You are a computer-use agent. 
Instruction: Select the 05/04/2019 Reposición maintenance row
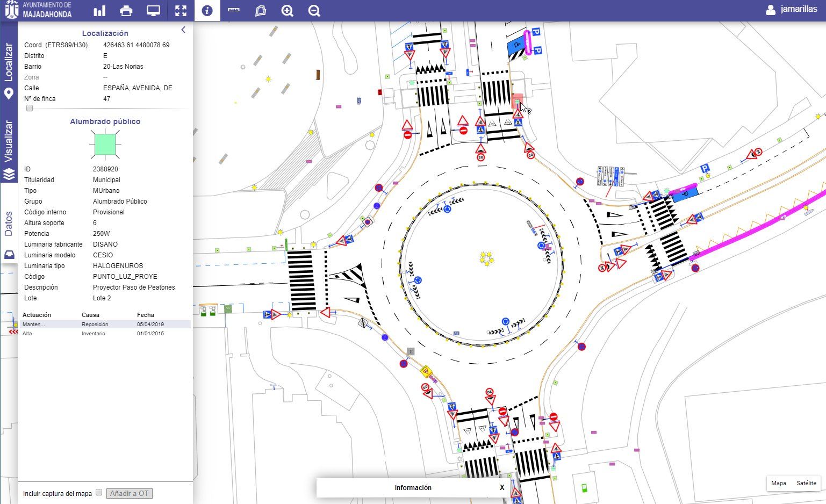pos(105,325)
